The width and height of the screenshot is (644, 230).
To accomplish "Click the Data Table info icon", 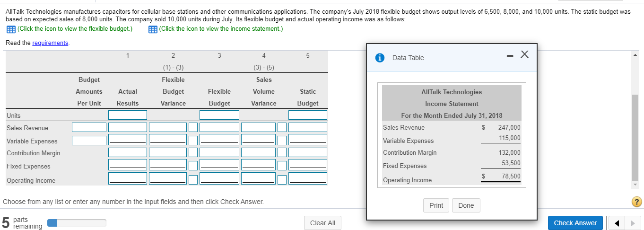I will click(379, 58).
